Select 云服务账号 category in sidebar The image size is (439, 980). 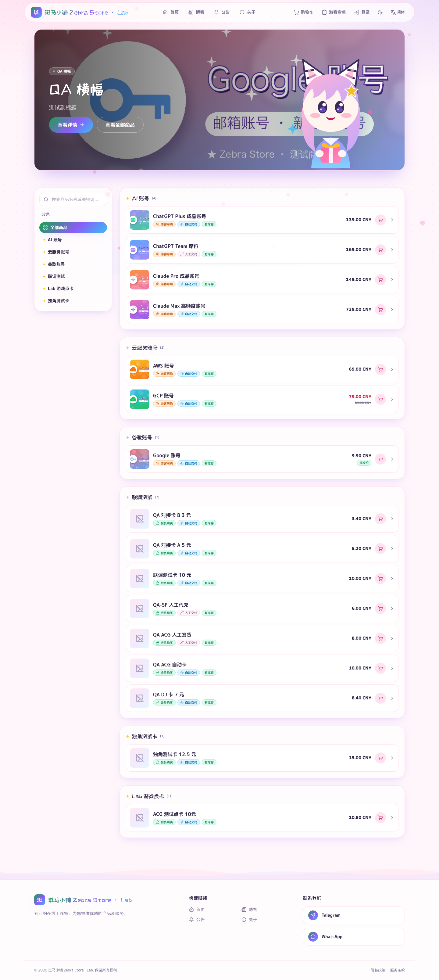click(x=73, y=252)
